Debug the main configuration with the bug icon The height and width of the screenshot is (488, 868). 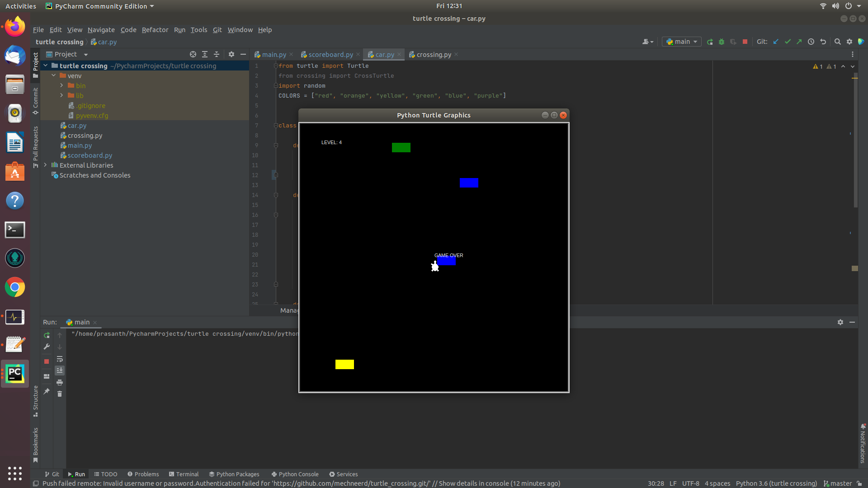[722, 41]
